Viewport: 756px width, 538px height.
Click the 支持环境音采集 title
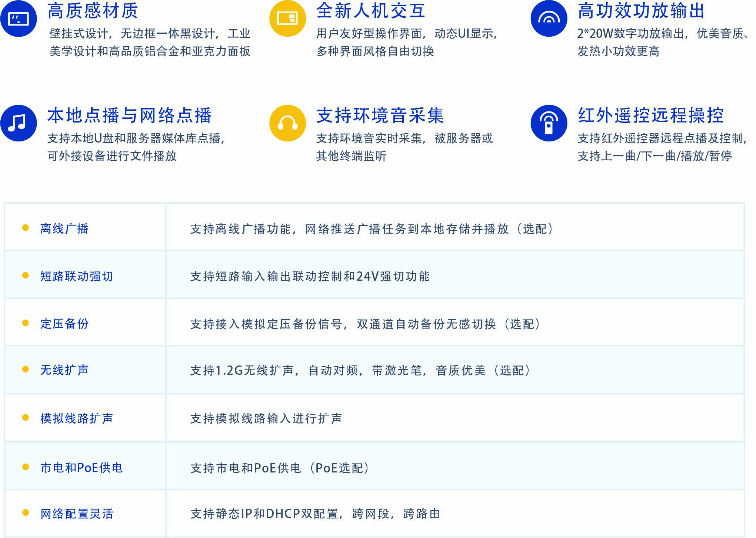(x=380, y=115)
